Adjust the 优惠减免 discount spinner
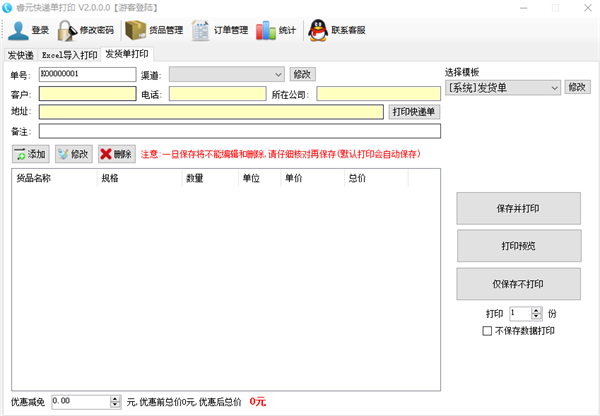600x416 pixels. tap(114, 398)
